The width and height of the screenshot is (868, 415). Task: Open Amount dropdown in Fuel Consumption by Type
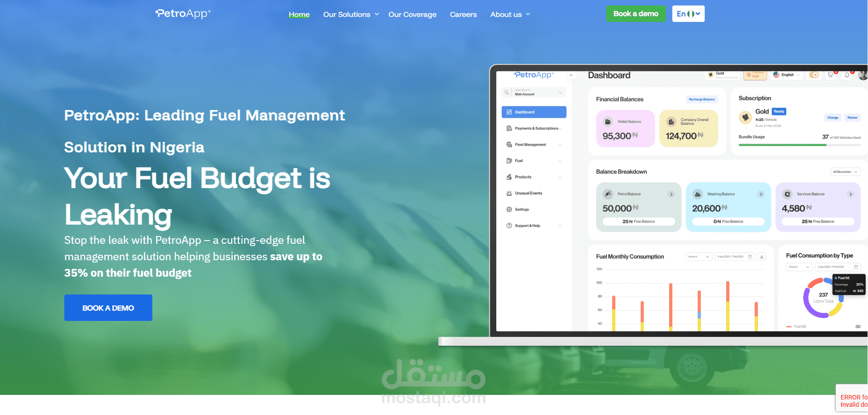click(799, 267)
